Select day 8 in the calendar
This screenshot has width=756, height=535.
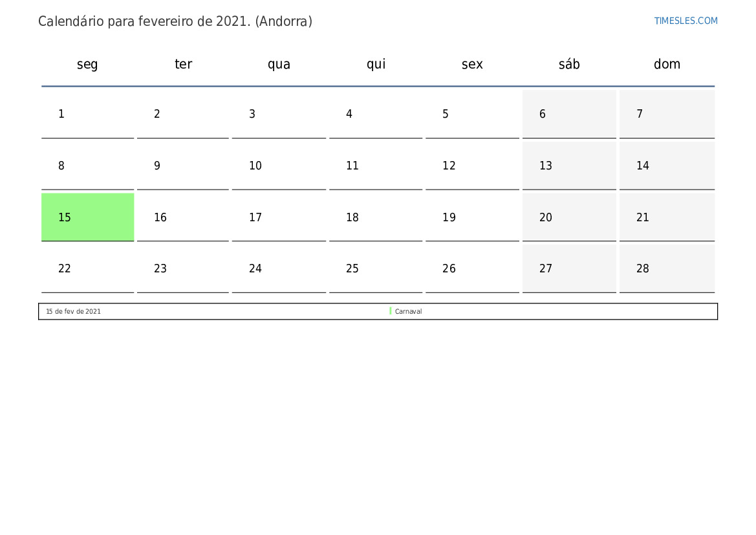(88, 166)
